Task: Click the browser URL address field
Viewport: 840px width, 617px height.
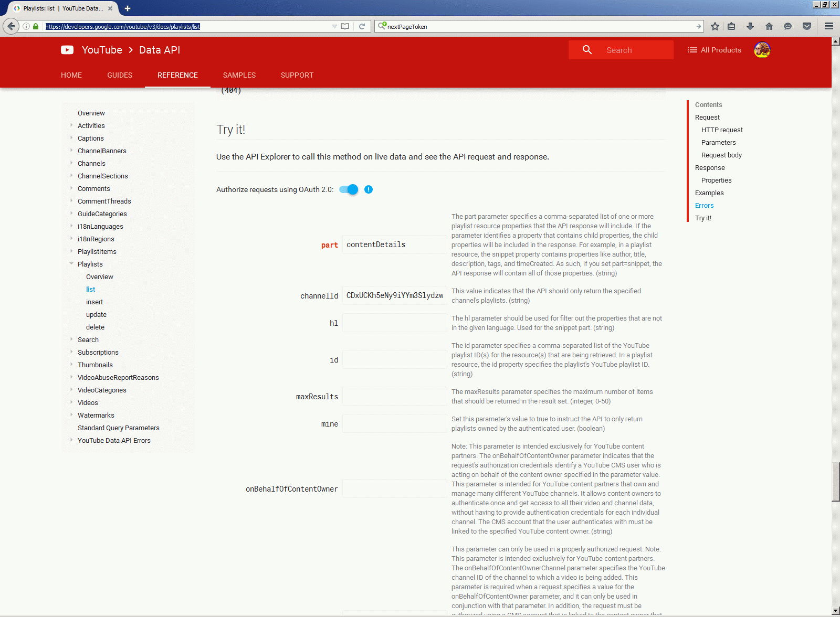Action: [187, 26]
